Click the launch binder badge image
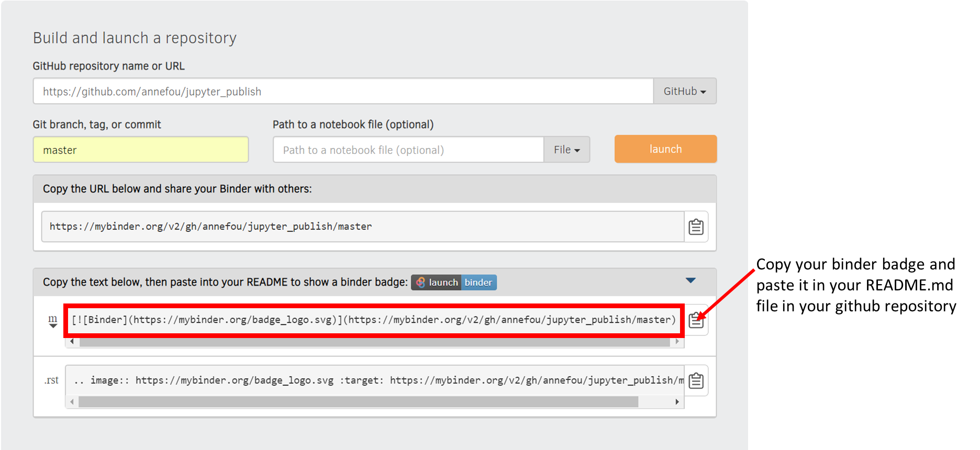This screenshot has width=980, height=450. click(x=454, y=283)
